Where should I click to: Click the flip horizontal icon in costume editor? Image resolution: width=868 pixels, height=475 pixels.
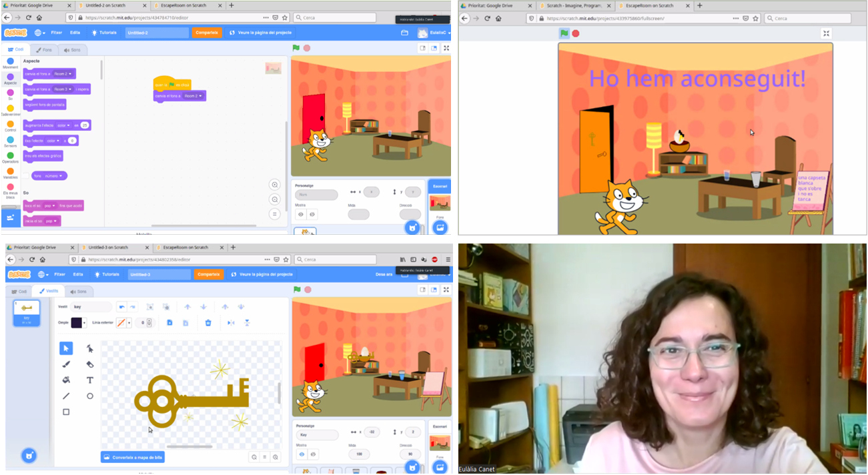pyautogui.click(x=231, y=323)
